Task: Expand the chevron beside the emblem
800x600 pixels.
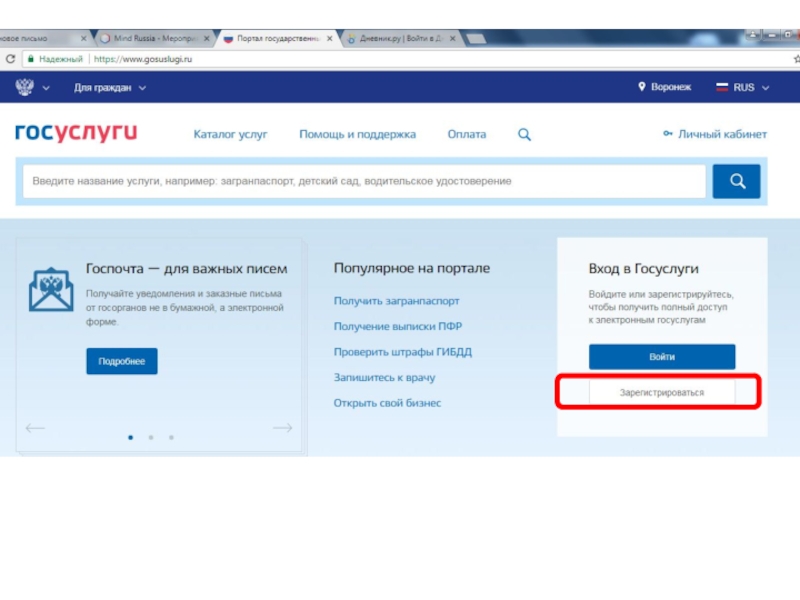Action: [46, 88]
